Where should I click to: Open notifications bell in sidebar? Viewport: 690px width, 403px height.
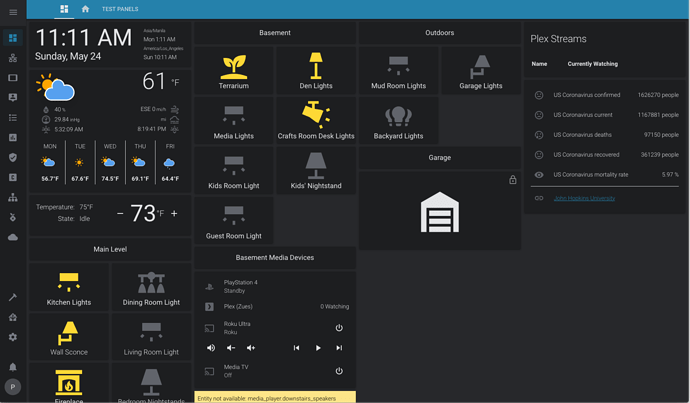click(13, 367)
